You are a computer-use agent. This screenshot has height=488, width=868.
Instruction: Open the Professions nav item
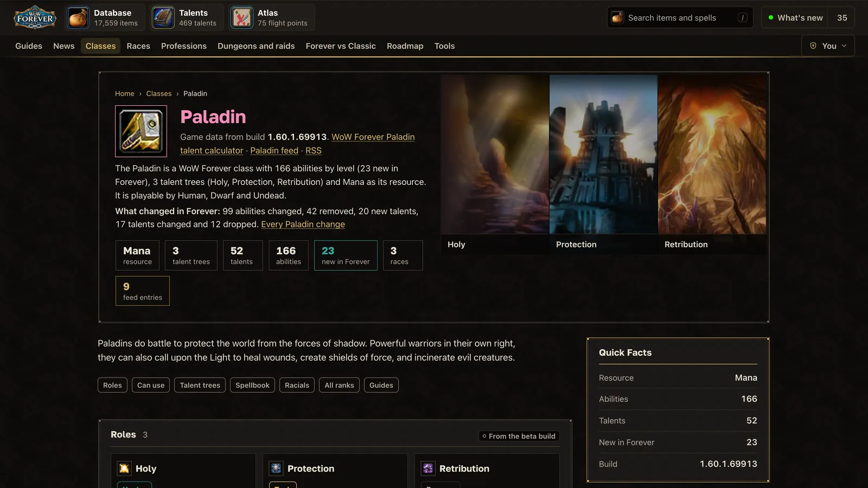click(184, 46)
